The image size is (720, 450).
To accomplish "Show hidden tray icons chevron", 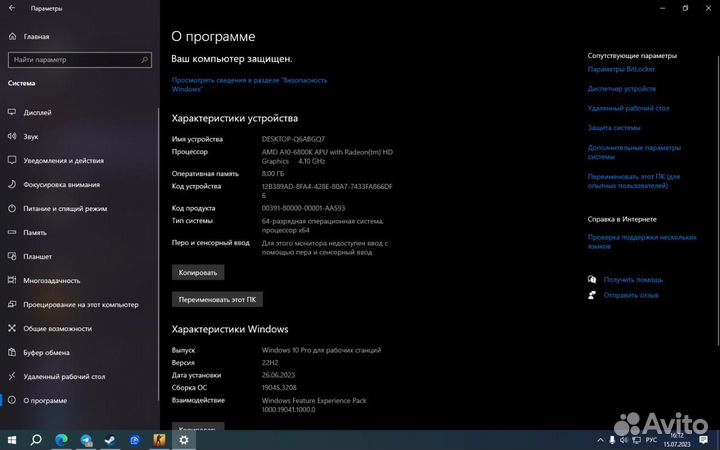I will click(x=600, y=440).
